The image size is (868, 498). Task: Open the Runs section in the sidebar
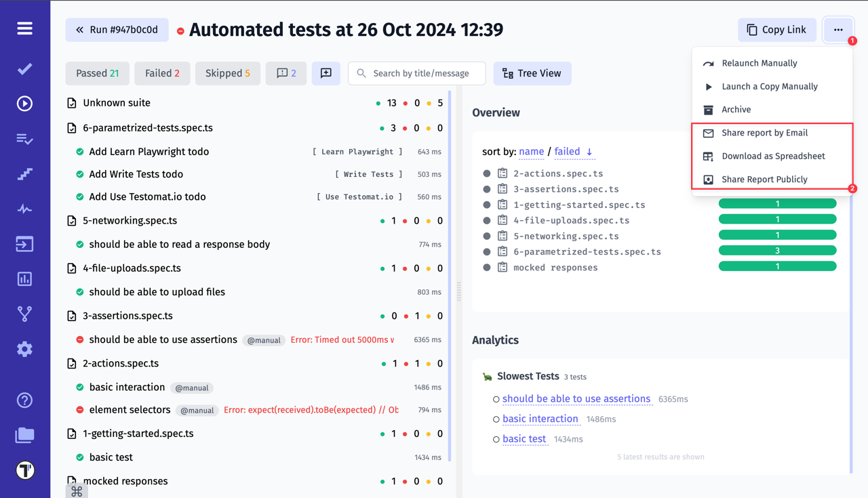(24, 104)
